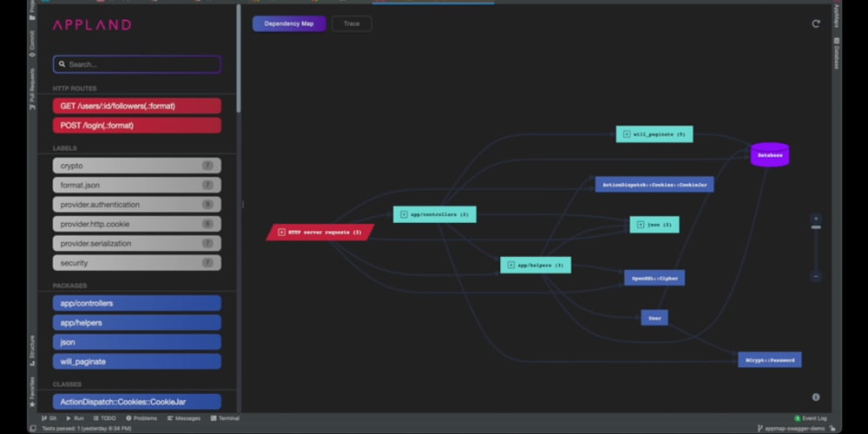Open the Pull Requests side panel

32,89
